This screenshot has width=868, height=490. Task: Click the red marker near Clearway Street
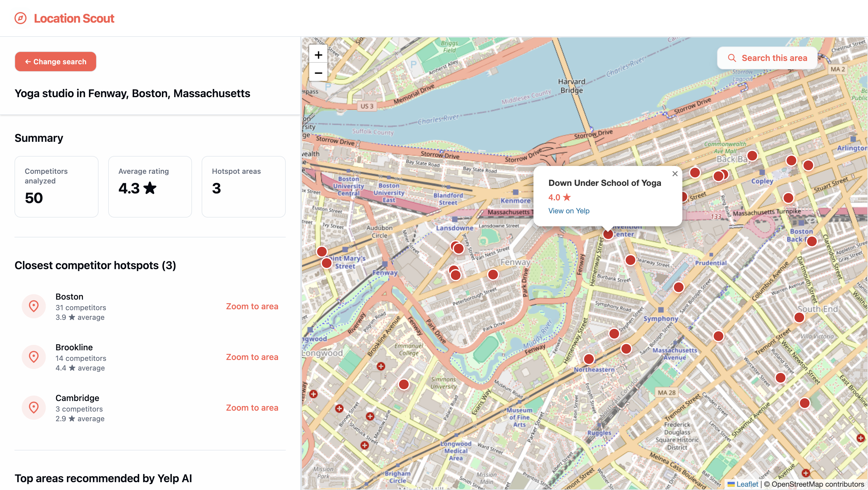tap(630, 260)
